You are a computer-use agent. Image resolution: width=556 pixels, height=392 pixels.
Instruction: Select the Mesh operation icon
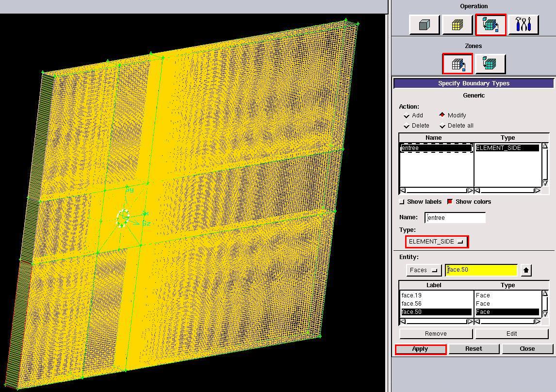pyautogui.click(x=457, y=25)
